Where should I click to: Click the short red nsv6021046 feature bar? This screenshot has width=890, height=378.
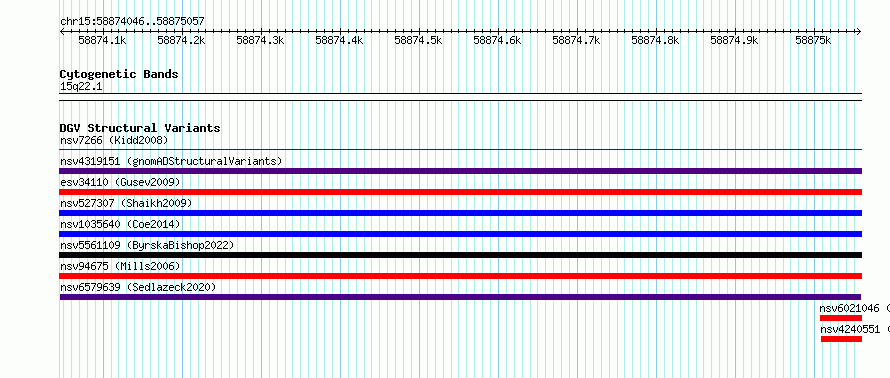(x=841, y=318)
